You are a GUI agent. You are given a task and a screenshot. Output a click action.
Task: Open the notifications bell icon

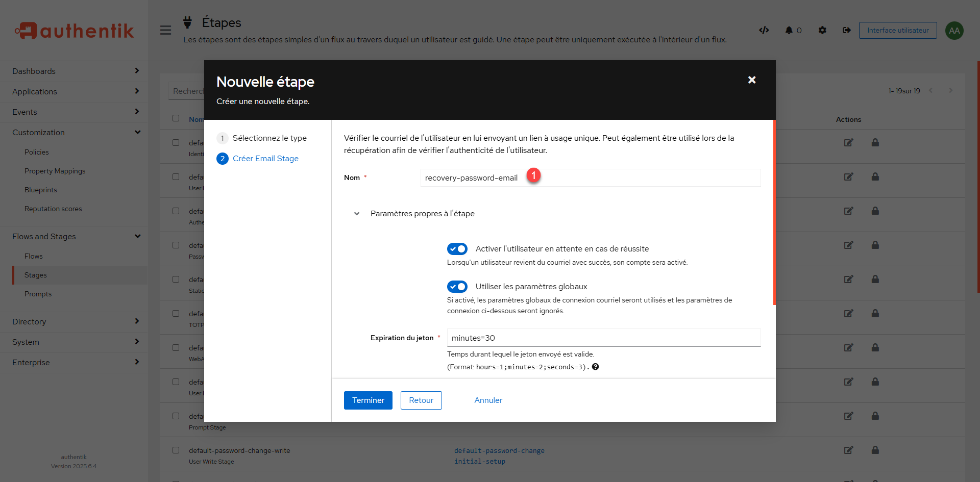[789, 30]
